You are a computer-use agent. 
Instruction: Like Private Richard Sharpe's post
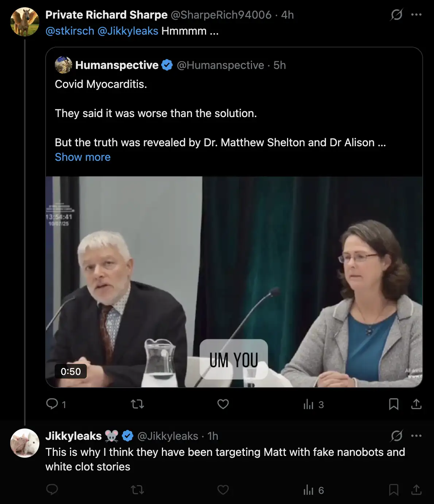tap(223, 404)
